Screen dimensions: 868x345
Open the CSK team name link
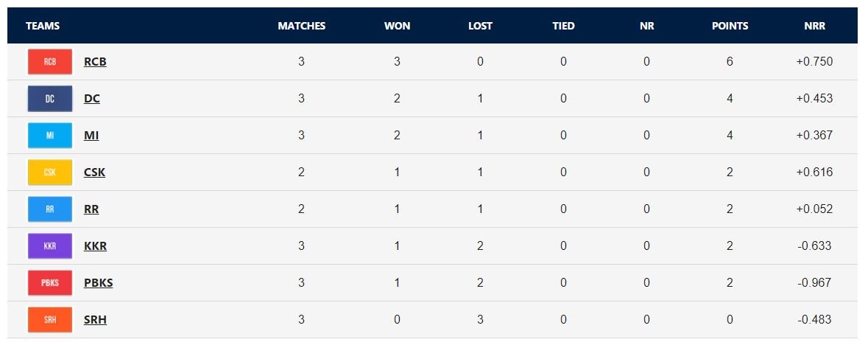(x=95, y=172)
